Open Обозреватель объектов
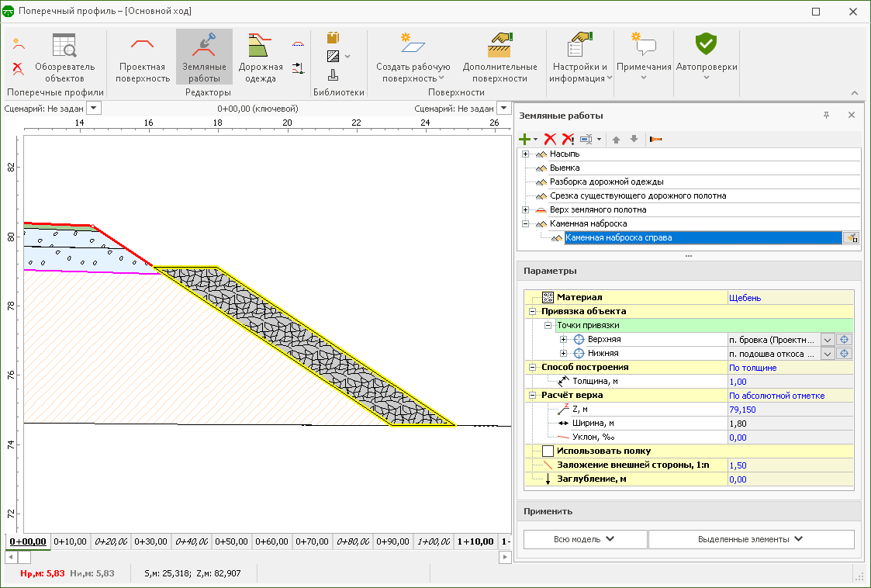The width and height of the screenshot is (871, 588). click(64, 57)
